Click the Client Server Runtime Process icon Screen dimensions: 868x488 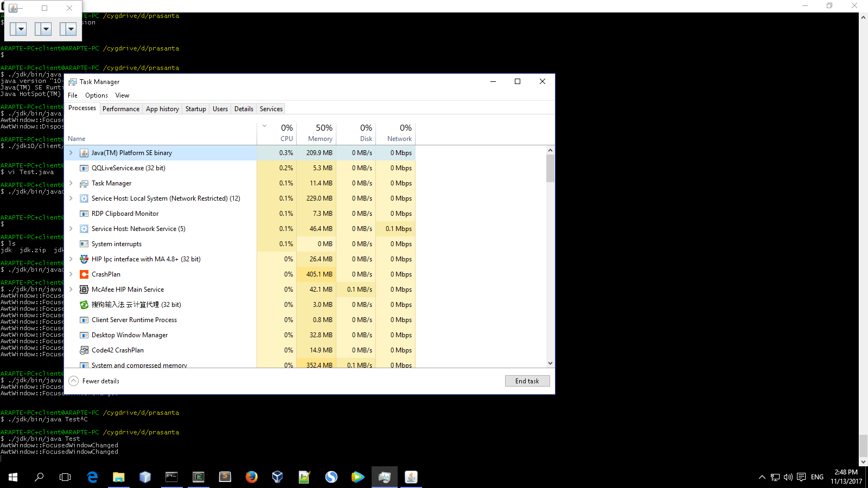click(x=84, y=320)
